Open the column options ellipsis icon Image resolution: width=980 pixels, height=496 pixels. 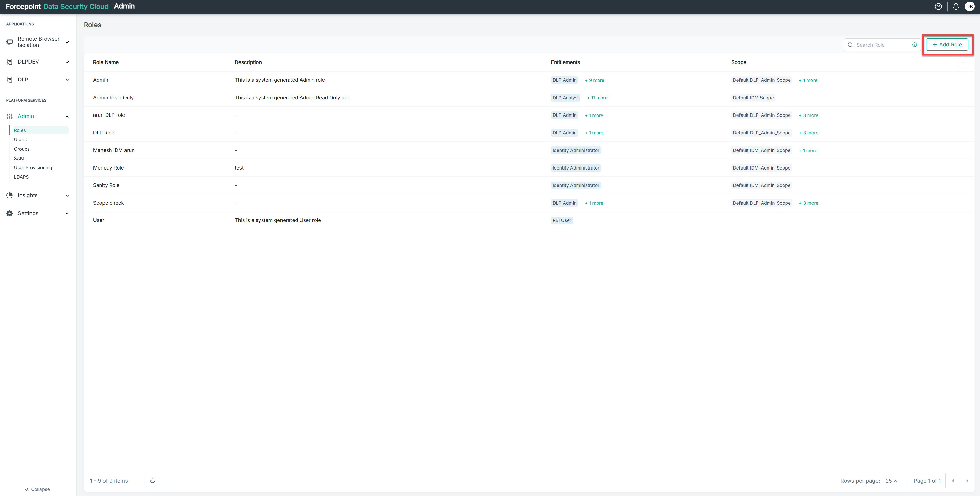click(x=962, y=62)
